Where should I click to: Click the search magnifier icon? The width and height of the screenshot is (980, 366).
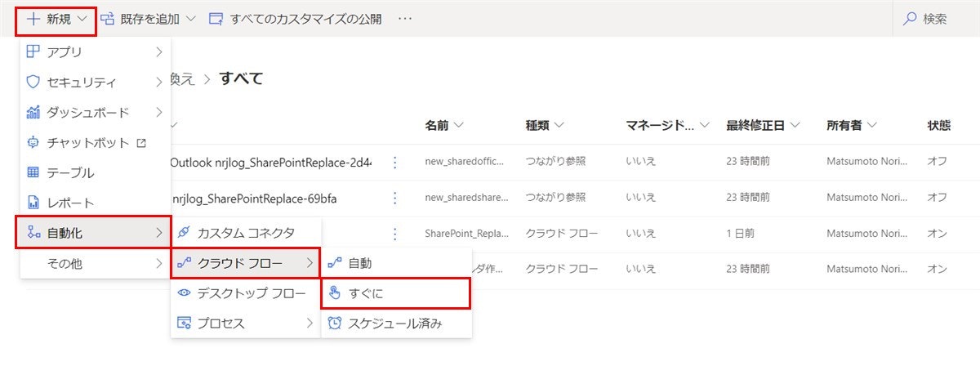[x=911, y=18]
